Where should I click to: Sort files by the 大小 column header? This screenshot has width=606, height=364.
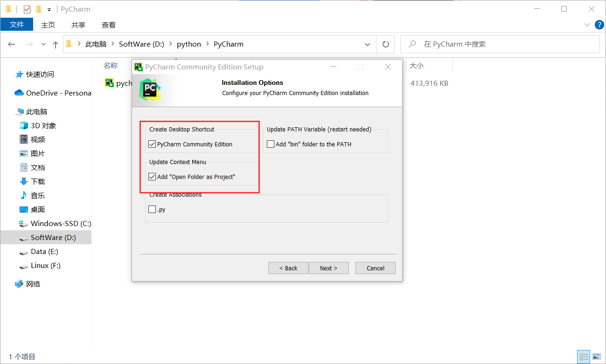click(x=416, y=66)
